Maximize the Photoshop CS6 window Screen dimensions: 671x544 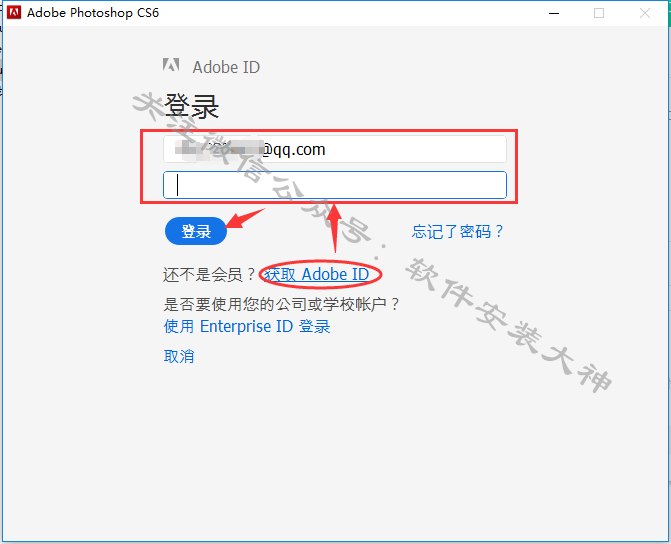599,13
